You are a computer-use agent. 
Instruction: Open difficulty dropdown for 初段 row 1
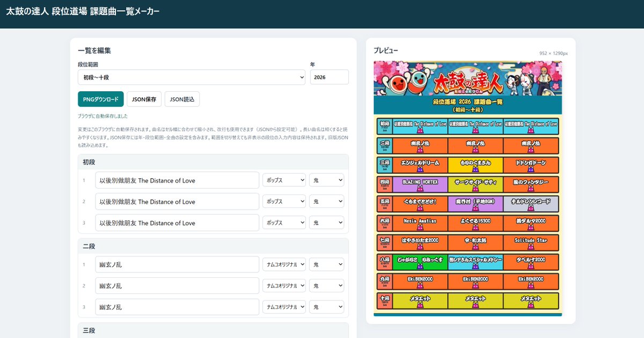click(x=326, y=181)
